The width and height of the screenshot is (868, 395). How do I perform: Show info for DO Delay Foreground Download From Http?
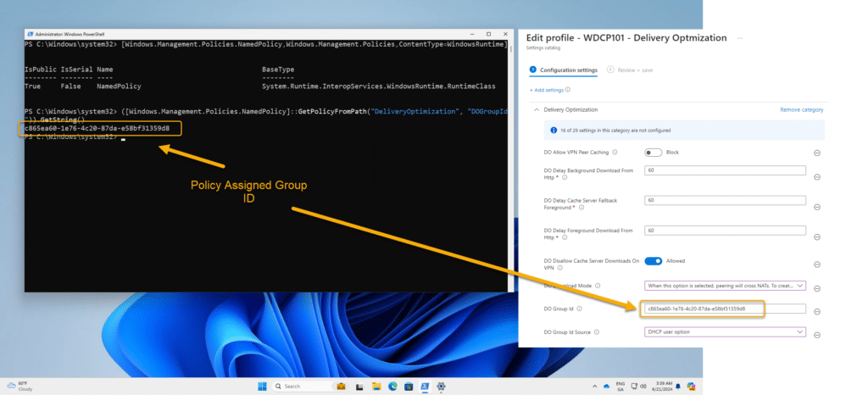(x=565, y=237)
